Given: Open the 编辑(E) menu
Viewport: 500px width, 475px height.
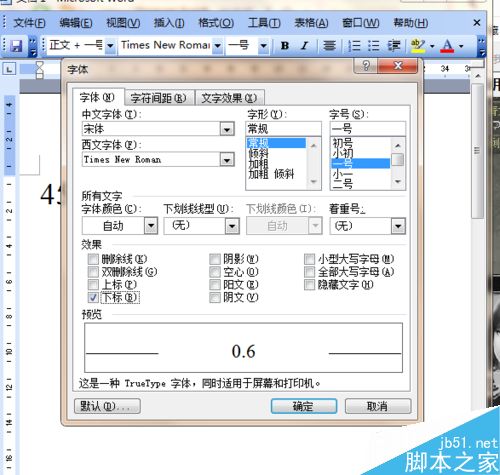Looking at the screenshot, I should coord(76,23).
